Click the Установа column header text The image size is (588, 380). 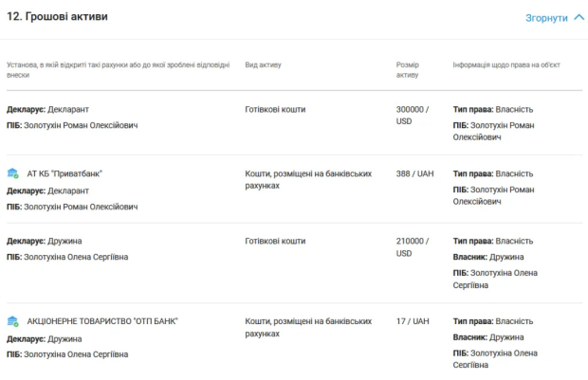click(x=119, y=70)
